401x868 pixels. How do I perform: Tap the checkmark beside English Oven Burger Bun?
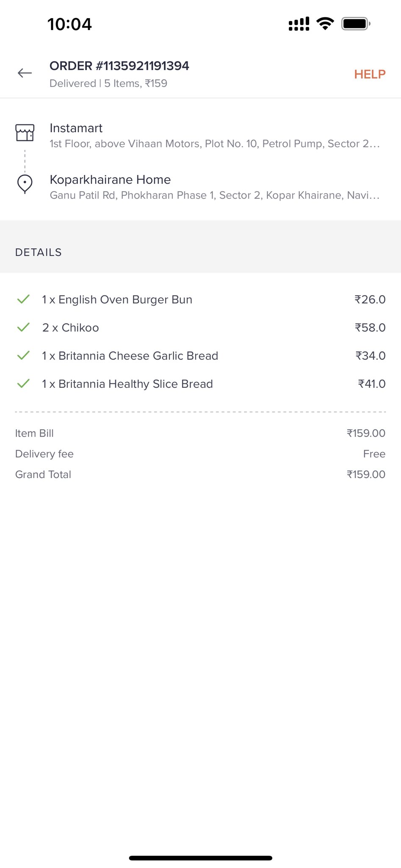23,299
